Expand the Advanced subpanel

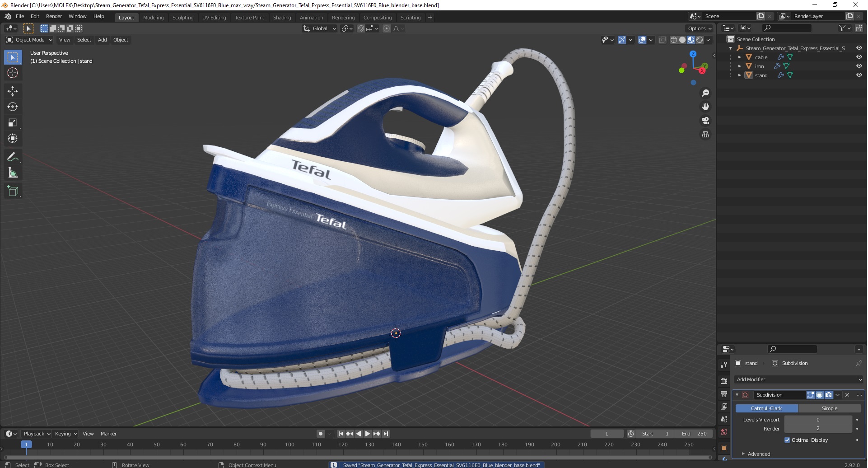(759, 454)
